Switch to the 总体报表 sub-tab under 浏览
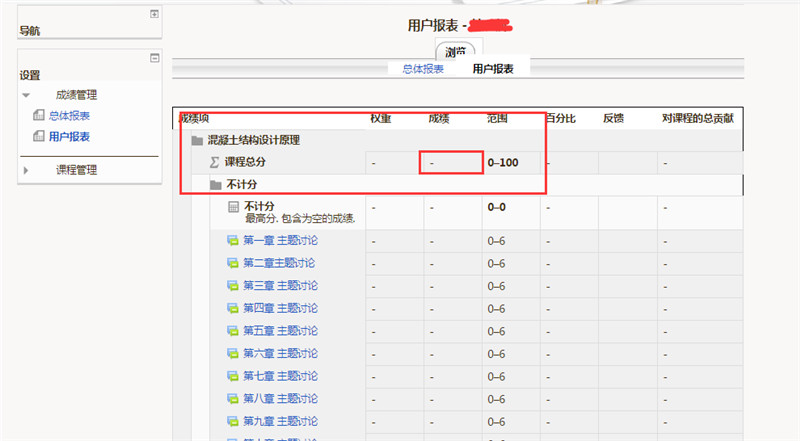This screenshot has width=800, height=441. [x=423, y=69]
